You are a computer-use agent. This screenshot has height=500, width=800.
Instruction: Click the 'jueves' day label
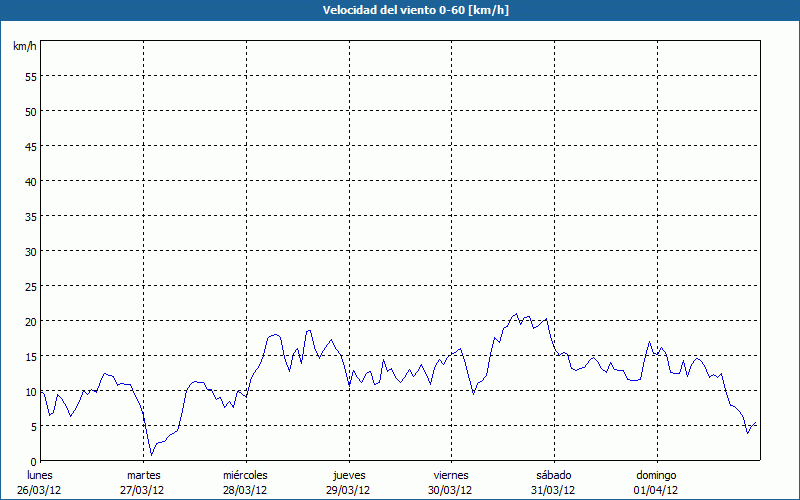point(348,475)
